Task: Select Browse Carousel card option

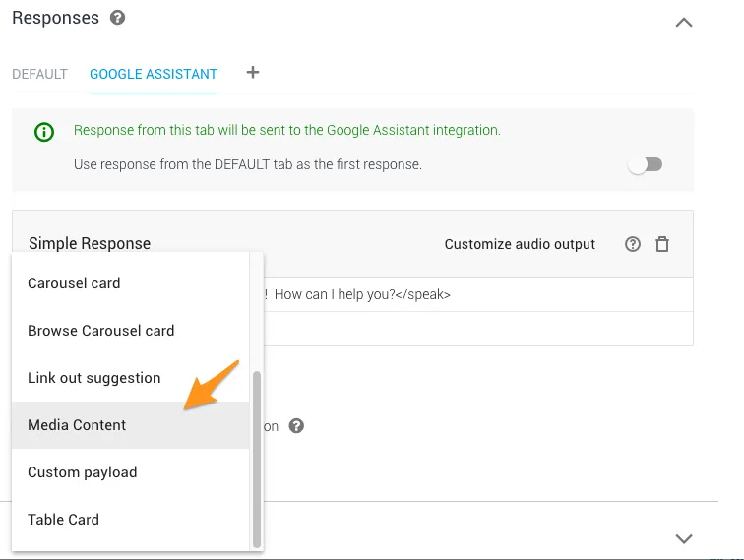Action: pyautogui.click(x=100, y=331)
